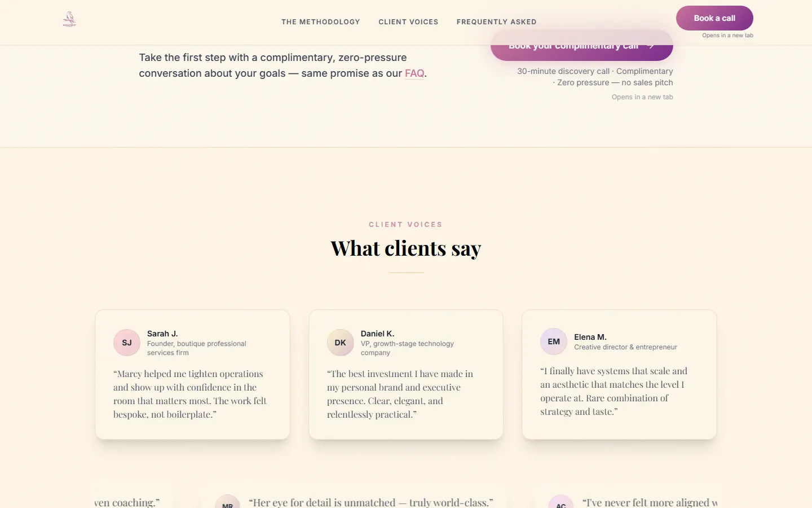Click 'Opens in a new tab' under discovery text
This screenshot has height=508, width=812.
(x=642, y=97)
